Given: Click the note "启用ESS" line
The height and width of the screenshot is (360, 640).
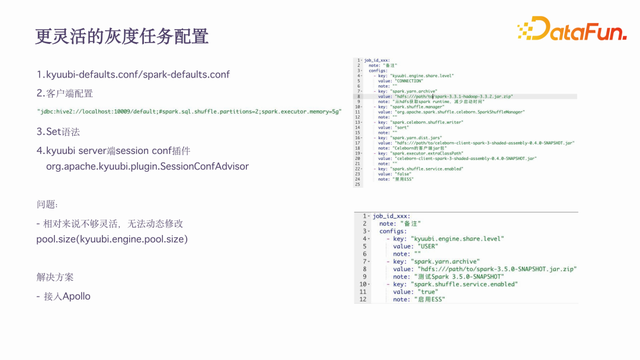Looking at the screenshot, I should (x=419, y=300).
